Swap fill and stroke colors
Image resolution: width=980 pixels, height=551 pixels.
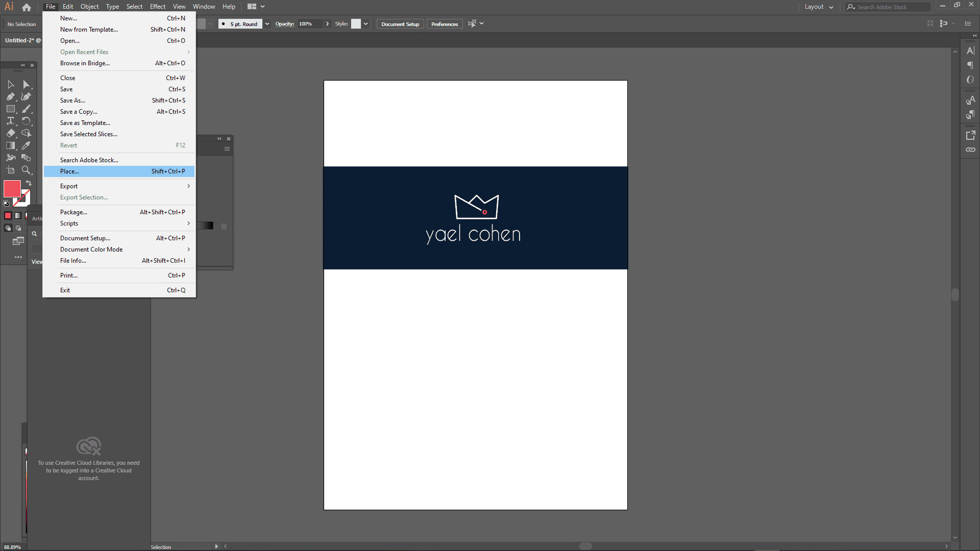[x=29, y=183]
